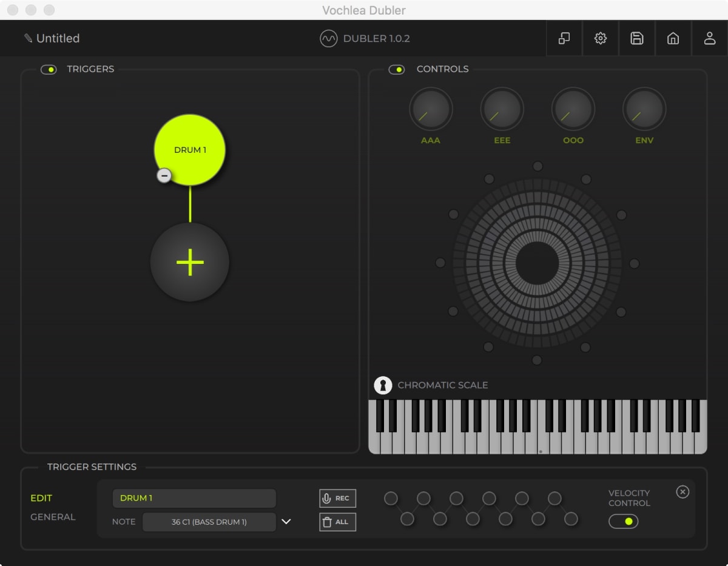The image size is (728, 566).
Task: Click the center of the pitch wheel
Action: point(537,263)
